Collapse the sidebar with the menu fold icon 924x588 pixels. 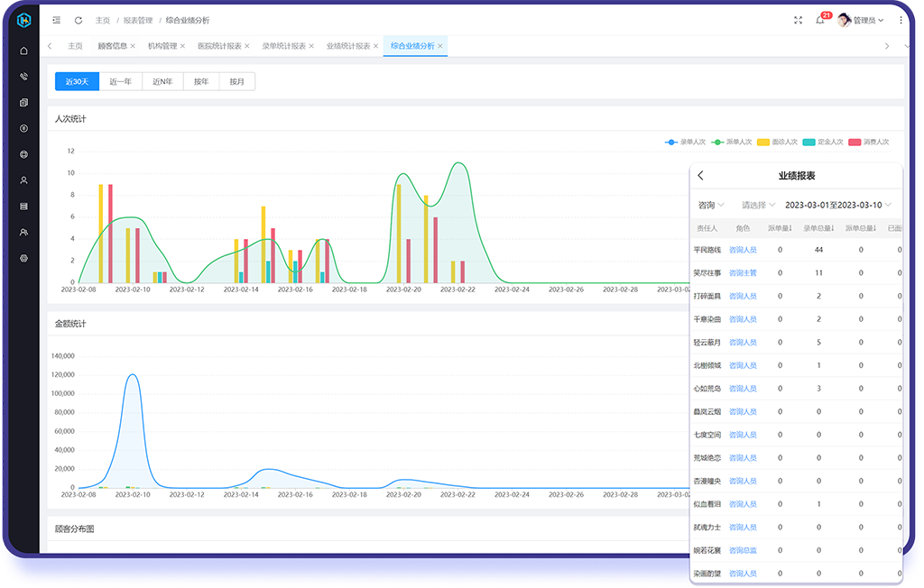click(x=57, y=20)
